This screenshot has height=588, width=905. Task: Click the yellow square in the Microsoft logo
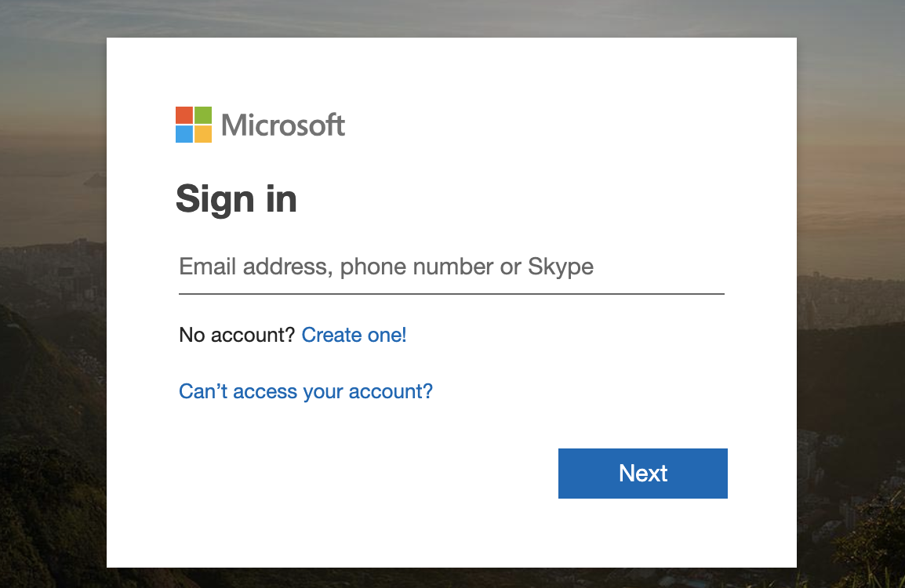click(x=203, y=134)
